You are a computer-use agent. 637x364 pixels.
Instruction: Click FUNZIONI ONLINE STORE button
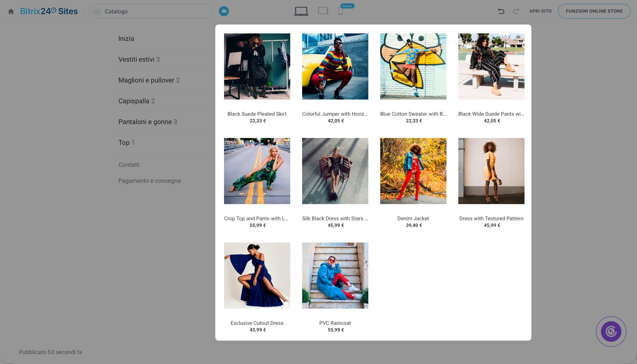point(594,11)
